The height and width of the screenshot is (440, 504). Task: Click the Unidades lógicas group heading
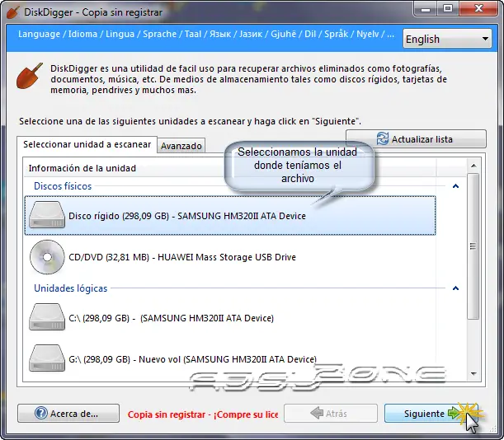pyautogui.click(x=70, y=288)
